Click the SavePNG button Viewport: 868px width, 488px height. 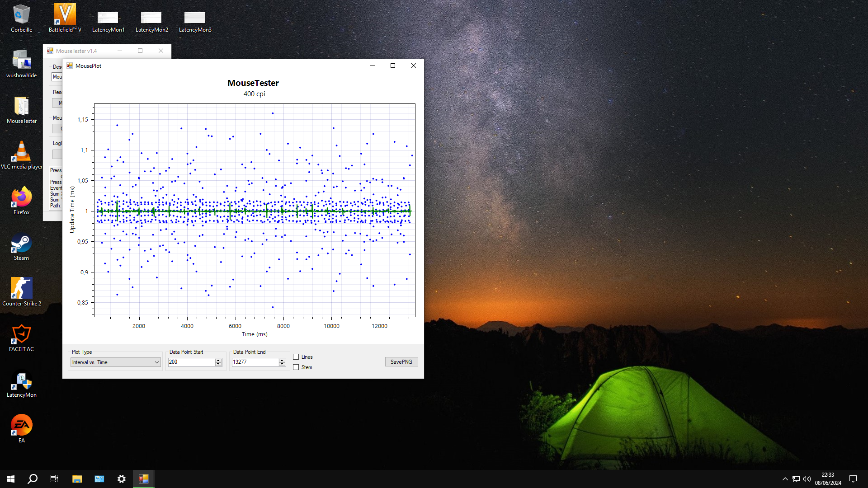click(x=401, y=362)
